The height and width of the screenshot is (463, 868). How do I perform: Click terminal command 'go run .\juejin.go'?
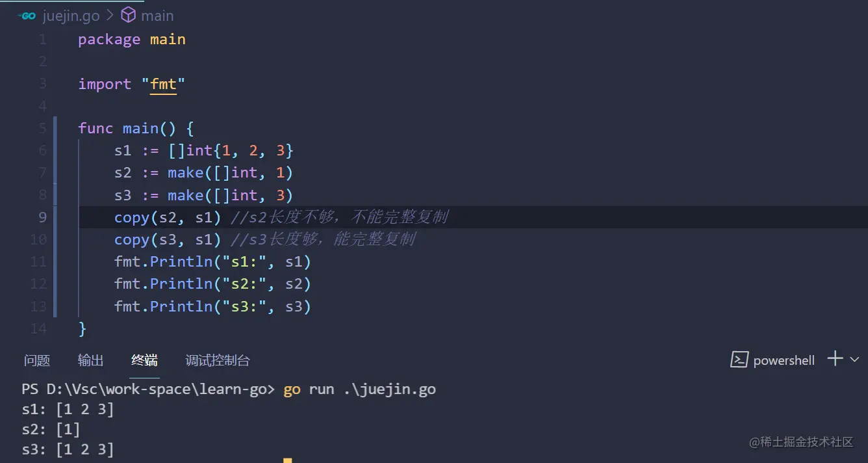pyautogui.click(x=360, y=390)
